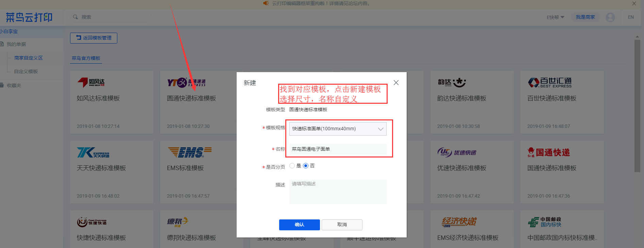This screenshot has width=644, height=248.
Task: Dismiss the top announcement banner
Action: click(x=634, y=3)
